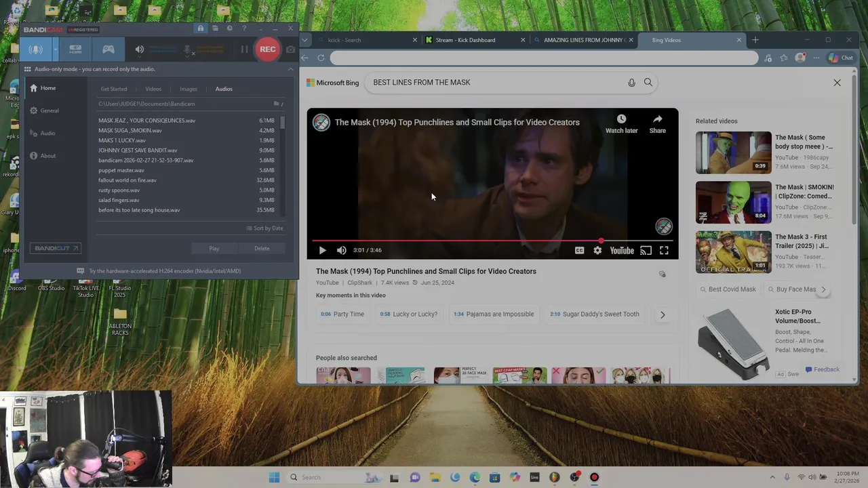Expand Bandicam recording mode dropdown arrow

pos(55,49)
